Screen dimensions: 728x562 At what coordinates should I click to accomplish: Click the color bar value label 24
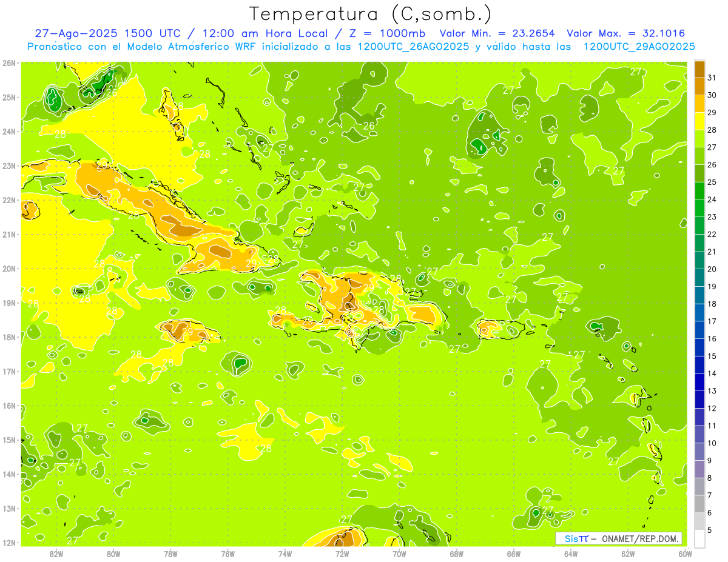[x=712, y=199]
